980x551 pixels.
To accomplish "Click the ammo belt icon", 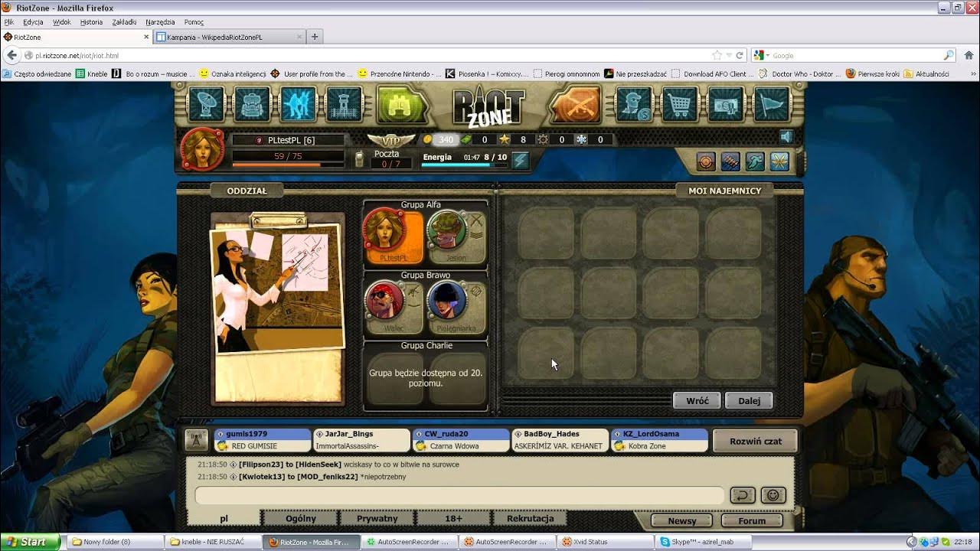I will point(730,161).
